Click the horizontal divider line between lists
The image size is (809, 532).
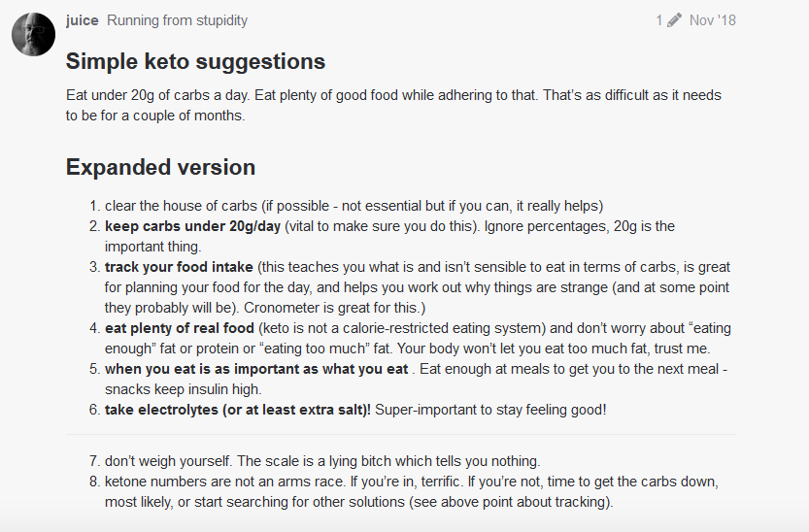(401, 435)
